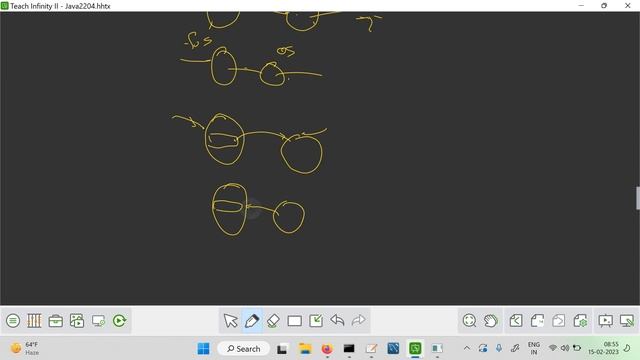Open the edit note tool
Image resolution: width=640 pixels, height=360 pixels.
tap(316, 321)
